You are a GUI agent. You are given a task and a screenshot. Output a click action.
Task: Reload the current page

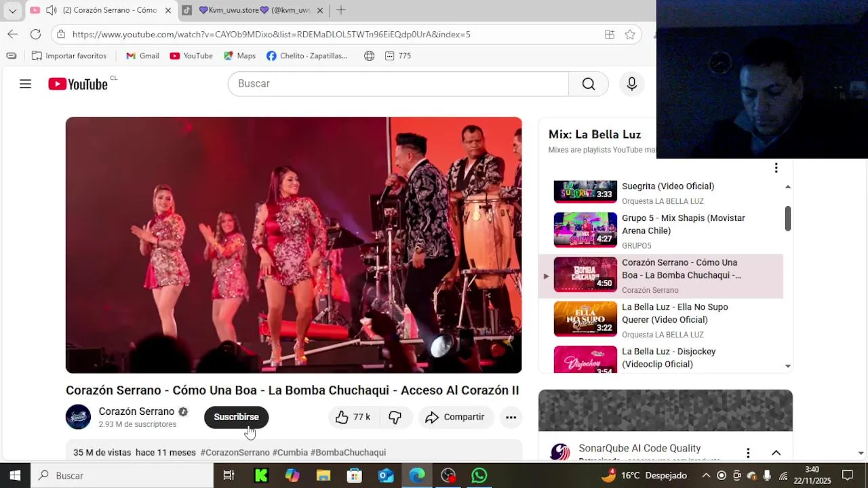(x=36, y=34)
